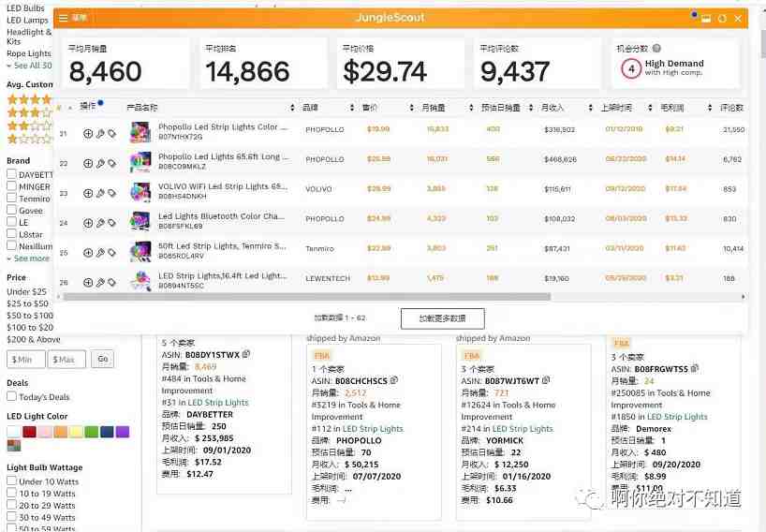Check the Govee brand checkbox
The width and height of the screenshot is (766, 532).
coord(12,210)
